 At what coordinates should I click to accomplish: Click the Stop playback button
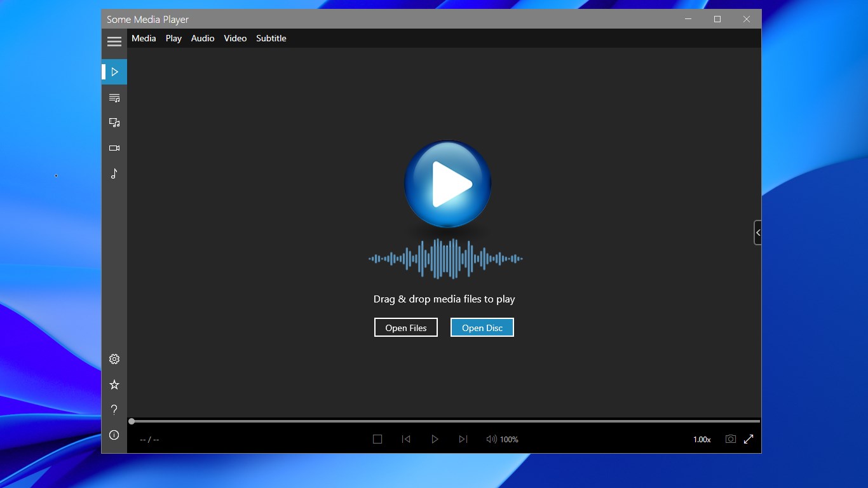(377, 439)
